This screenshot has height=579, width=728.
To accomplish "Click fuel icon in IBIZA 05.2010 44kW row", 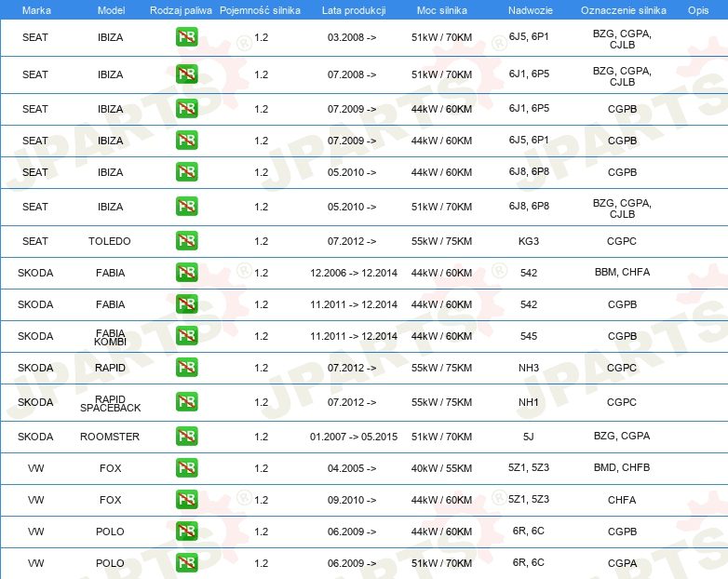I will (x=186, y=172).
